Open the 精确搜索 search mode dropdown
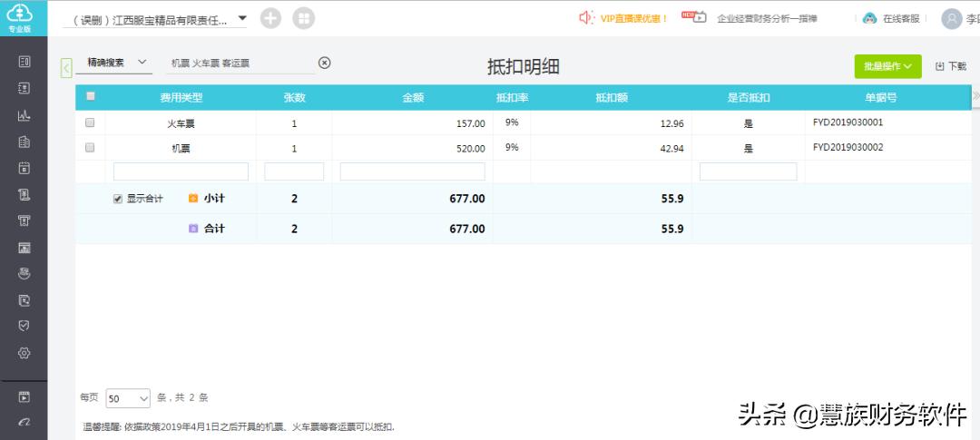Image resolution: width=980 pixels, height=440 pixels. [113, 63]
